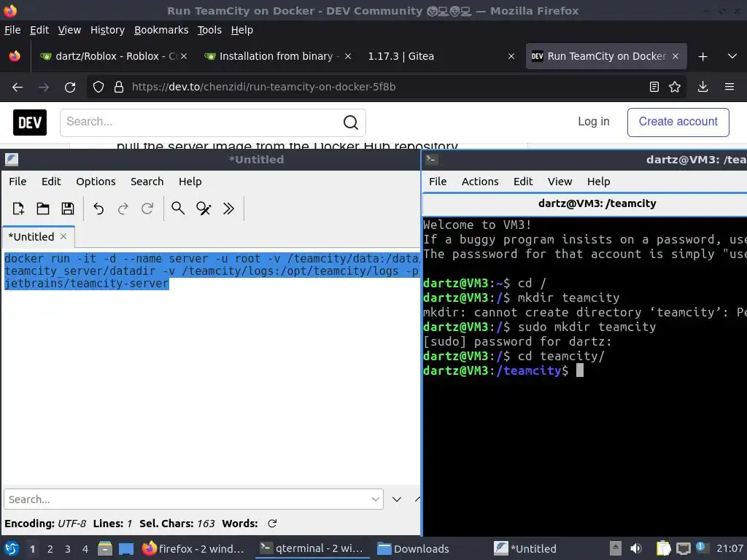Click the open file icon in the text editor
This screenshot has width=747, height=560.
[43, 209]
